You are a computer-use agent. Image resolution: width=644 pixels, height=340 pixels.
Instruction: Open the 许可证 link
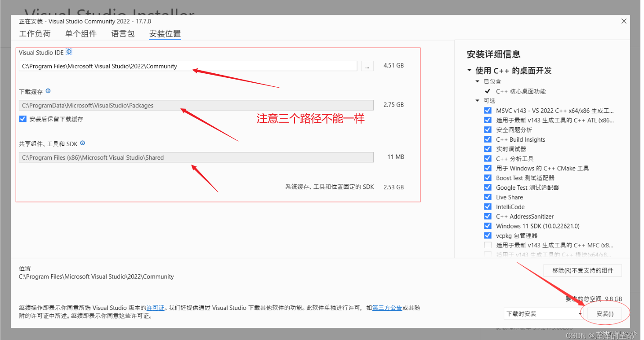(x=155, y=308)
